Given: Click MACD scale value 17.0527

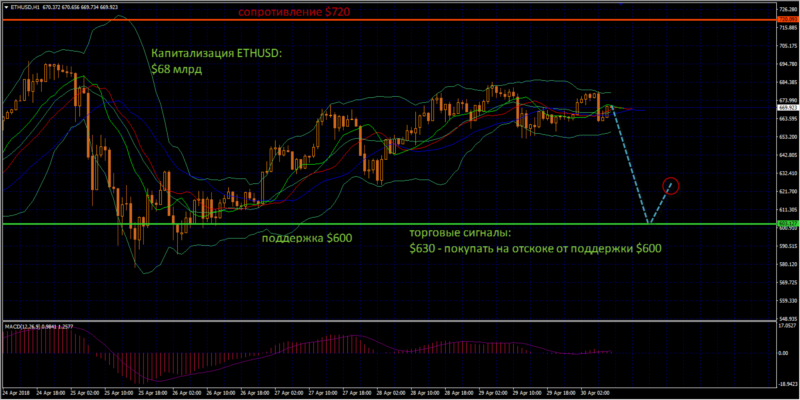Looking at the screenshot, I should tap(788, 325).
